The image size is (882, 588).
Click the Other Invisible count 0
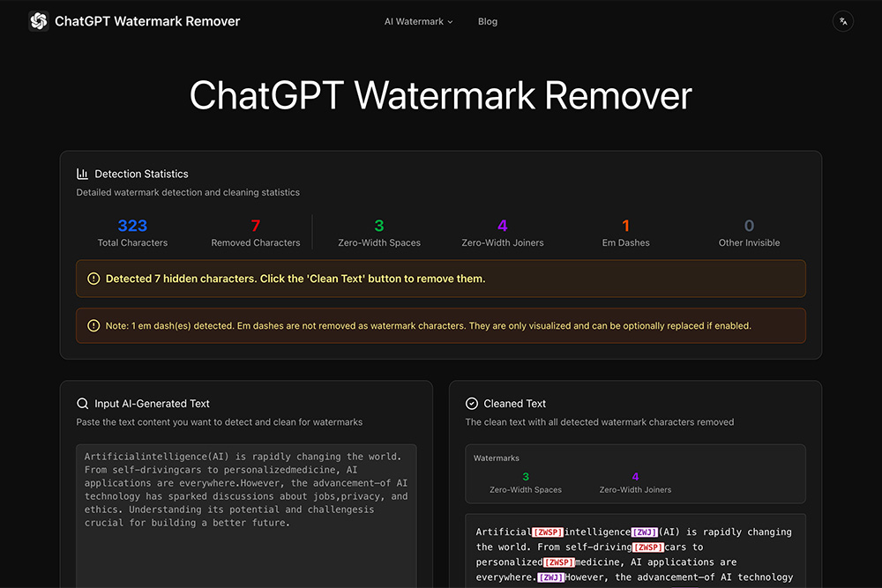click(x=749, y=226)
